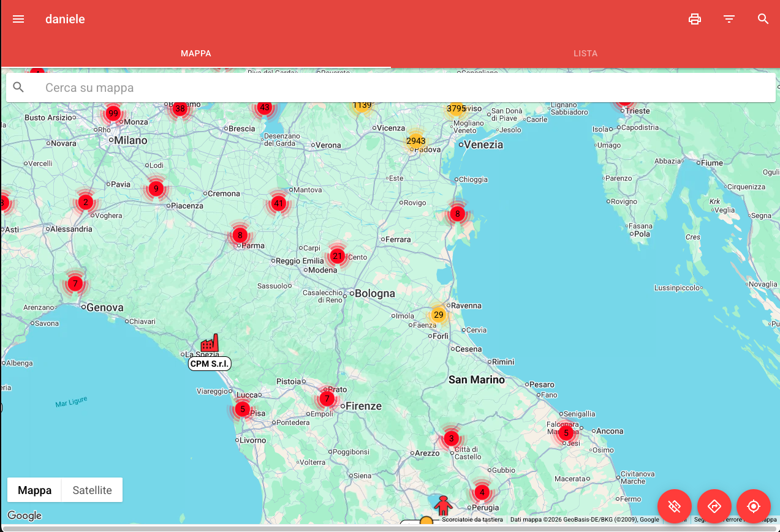The image size is (780, 532).
Task: Open cluster 41 near Mantova
Action: tap(279, 203)
